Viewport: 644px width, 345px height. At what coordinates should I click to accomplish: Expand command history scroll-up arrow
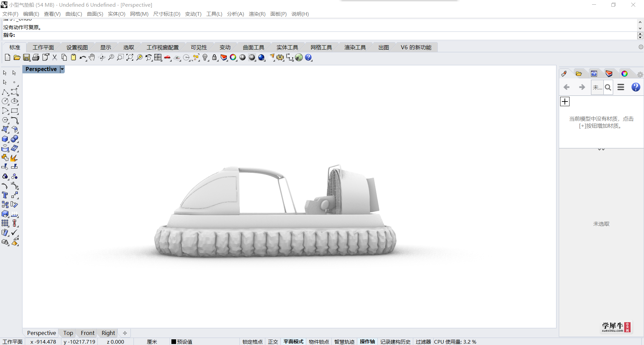(x=640, y=22)
